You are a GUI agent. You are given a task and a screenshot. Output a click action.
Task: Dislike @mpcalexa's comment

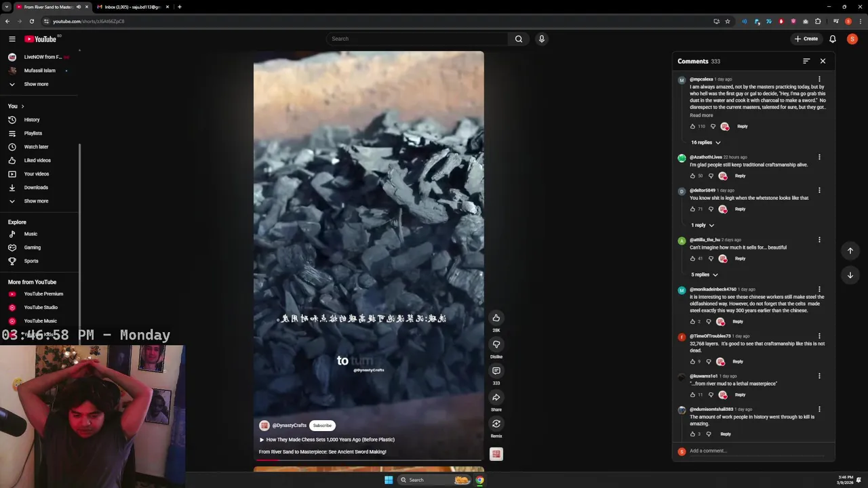point(713,127)
